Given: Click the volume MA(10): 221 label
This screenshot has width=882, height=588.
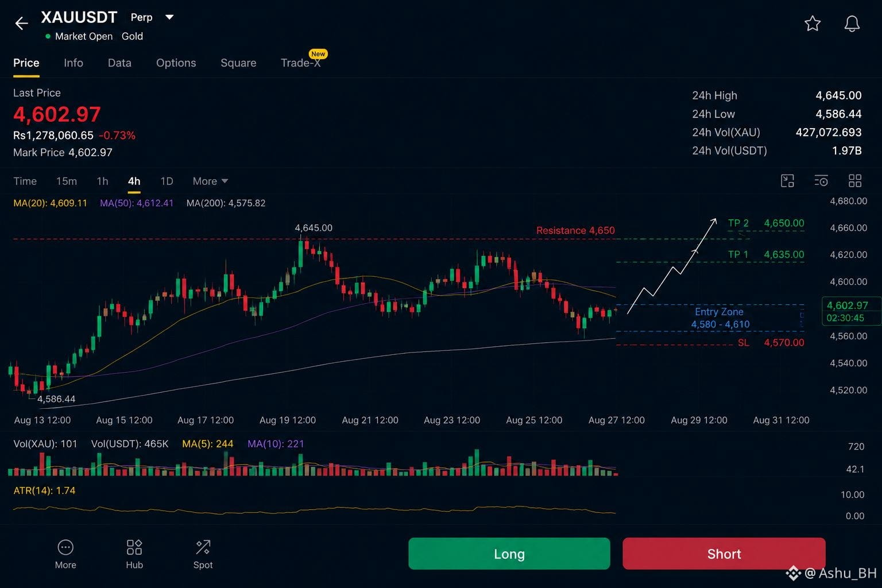Looking at the screenshot, I should tap(276, 444).
